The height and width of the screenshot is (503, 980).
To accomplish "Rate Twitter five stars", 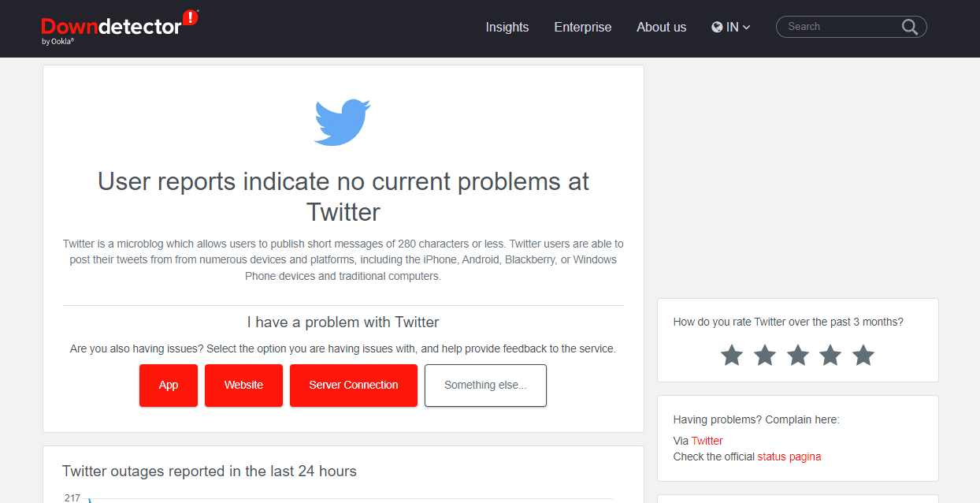I will point(863,356).
